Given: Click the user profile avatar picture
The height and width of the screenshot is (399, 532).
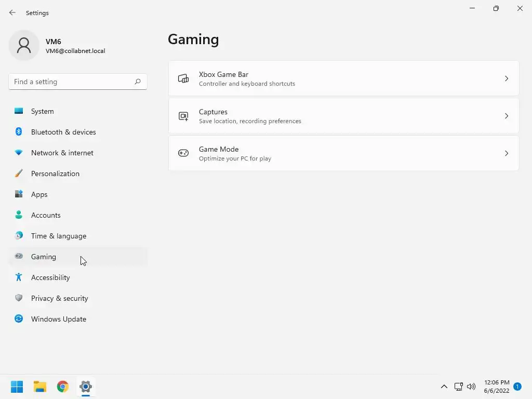Looking at the screenshot, I should 24,45.
